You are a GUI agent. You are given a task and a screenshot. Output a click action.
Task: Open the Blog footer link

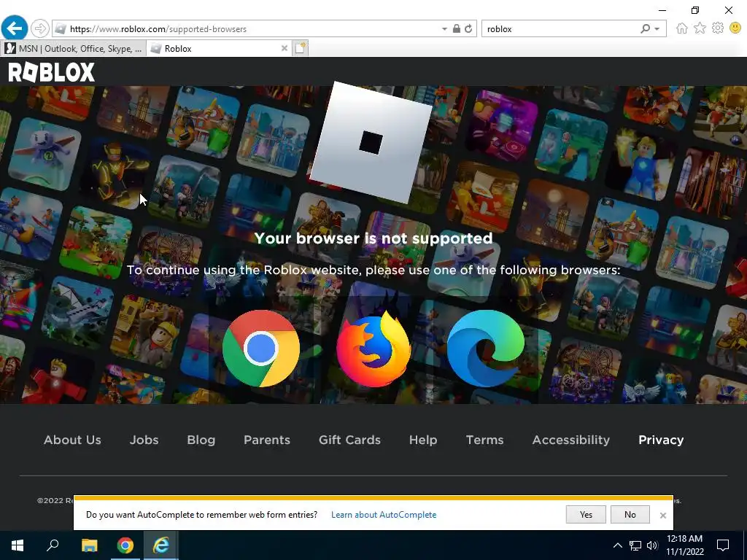click(201, 440)
